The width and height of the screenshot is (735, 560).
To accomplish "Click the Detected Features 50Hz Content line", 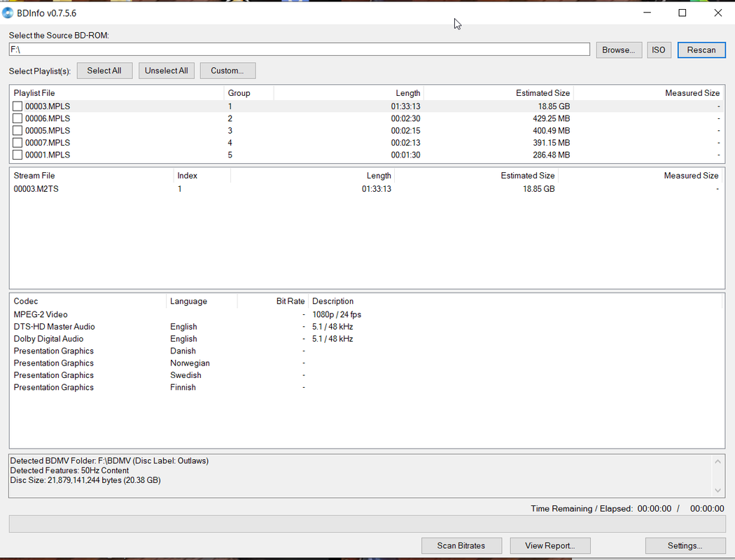I will pos(69,470).
